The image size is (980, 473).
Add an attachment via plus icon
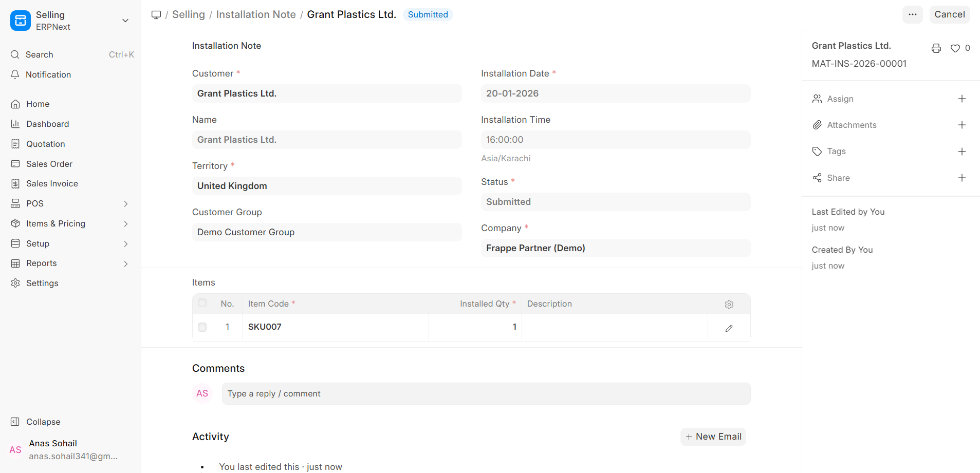[961, 125]
